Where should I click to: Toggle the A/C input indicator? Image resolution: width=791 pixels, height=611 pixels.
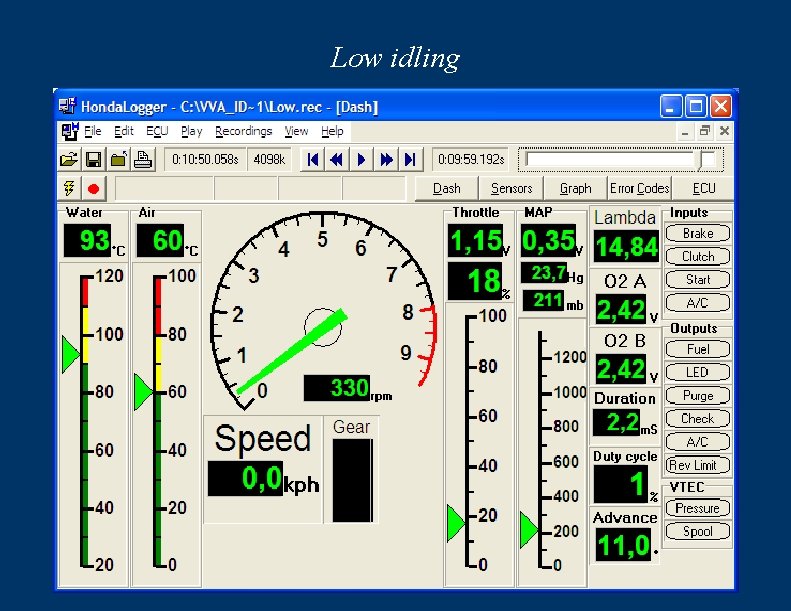pyautogui.click(x=698, y=303)
